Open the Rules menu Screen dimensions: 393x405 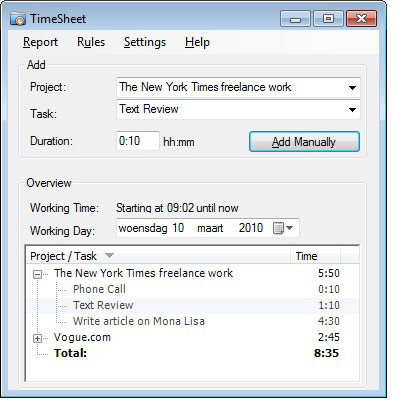(x=91, y=42)
